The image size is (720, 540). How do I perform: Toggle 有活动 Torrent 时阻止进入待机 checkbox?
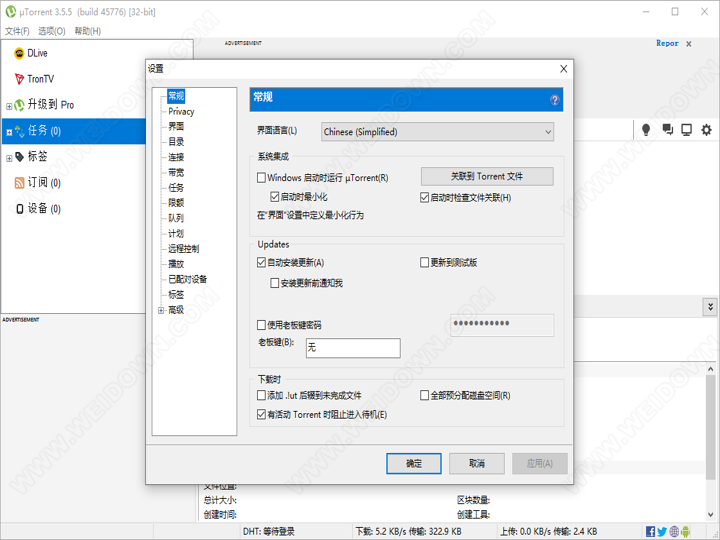(261, 415)
